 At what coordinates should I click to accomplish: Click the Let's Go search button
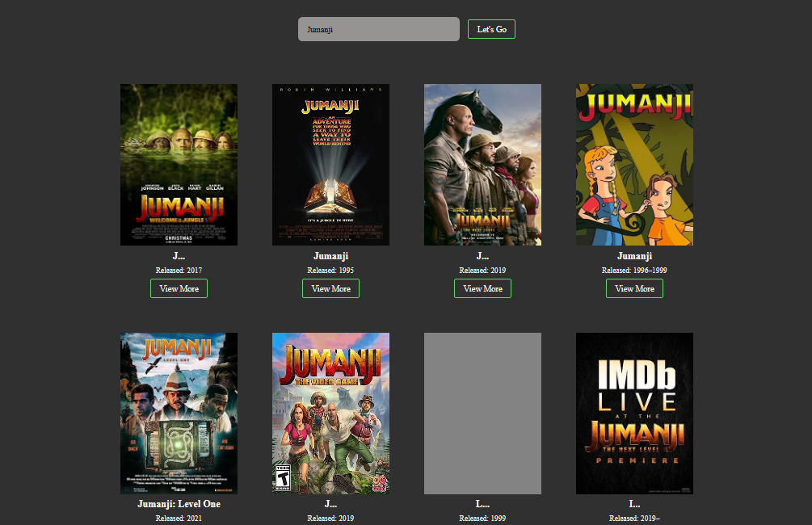pos(490,28)
